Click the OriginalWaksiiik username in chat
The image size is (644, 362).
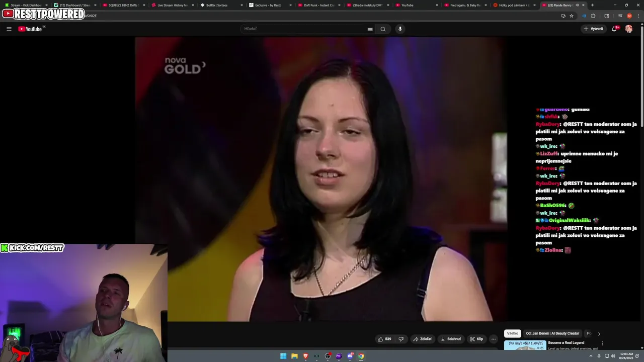tap(570, 221)
